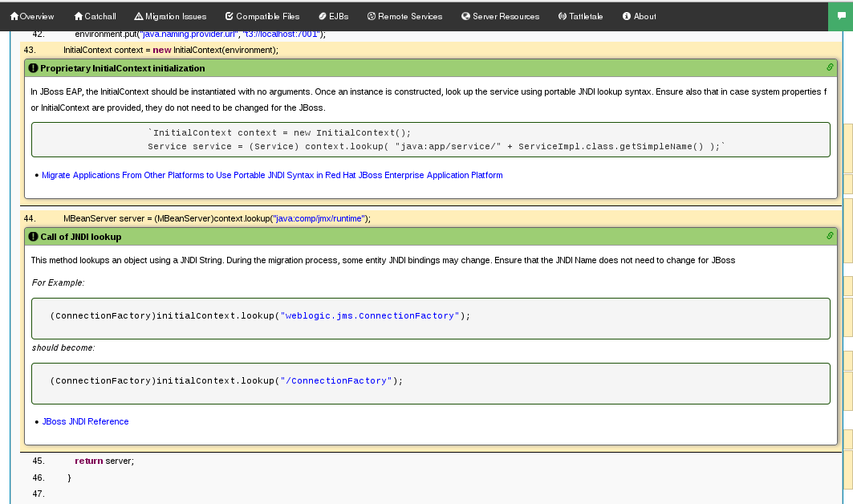Click exclamation icon beside Proprietary InitialContext initialization
This screenshot has height=504, width=853.
[x=33, y=68]
